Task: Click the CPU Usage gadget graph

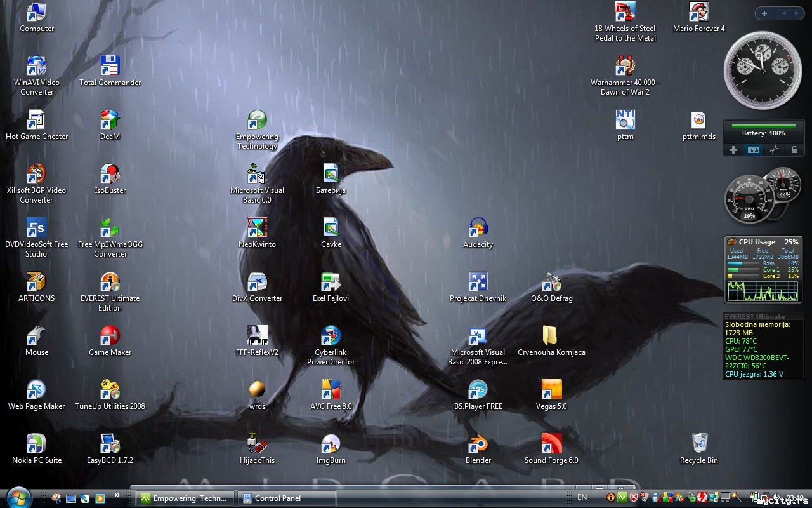Action: (763, 291)
